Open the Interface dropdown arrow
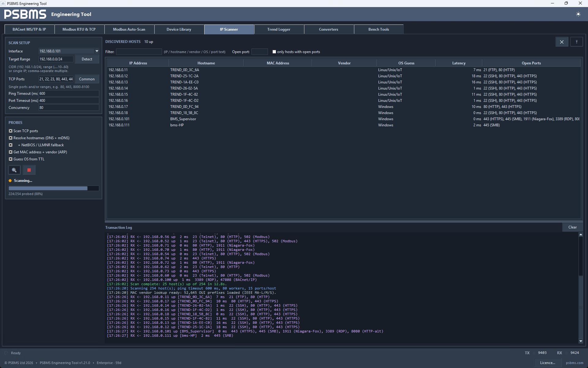Screen dimensions: 588x368 click(x=97, y=51)
